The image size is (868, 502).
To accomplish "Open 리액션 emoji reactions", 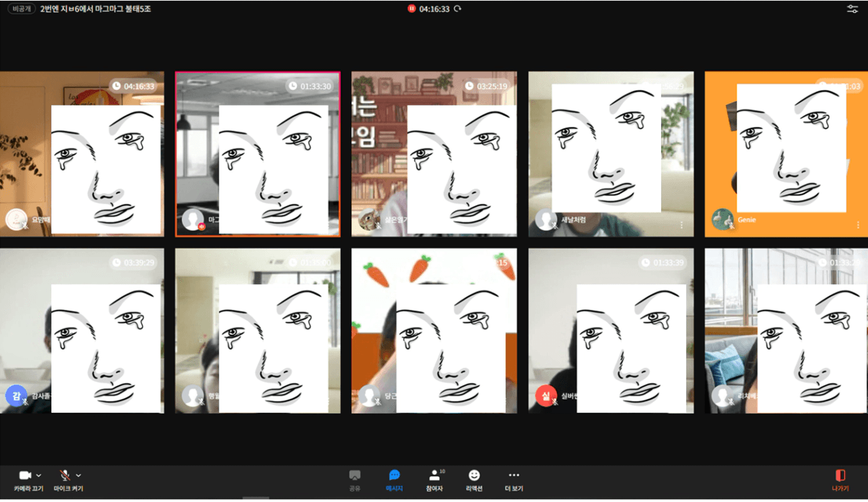I will pos(474,480).
